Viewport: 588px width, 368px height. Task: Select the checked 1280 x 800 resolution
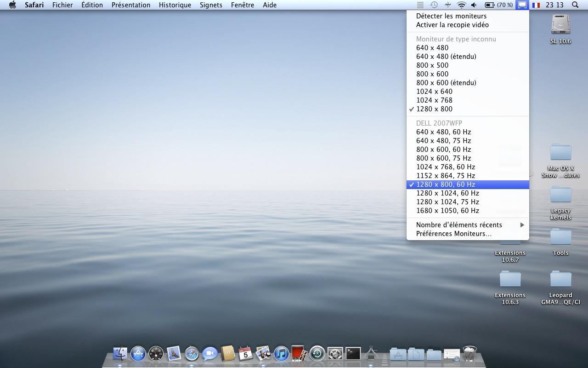coord(434,109)
